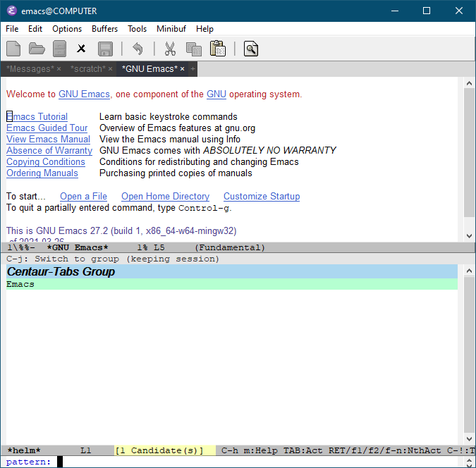
Task: Click the GNU Emacs 27.2 version text
Action: (x=121, y=230)
